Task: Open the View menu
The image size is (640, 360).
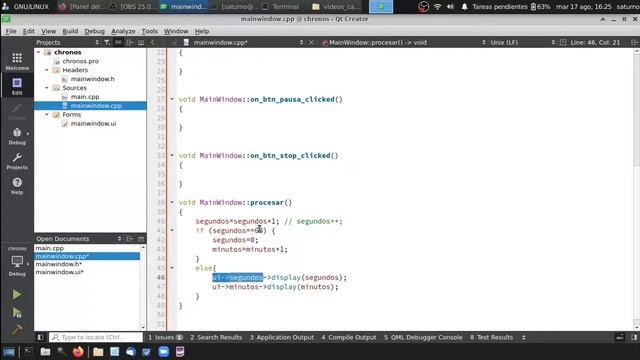Action: coord(48,31)
